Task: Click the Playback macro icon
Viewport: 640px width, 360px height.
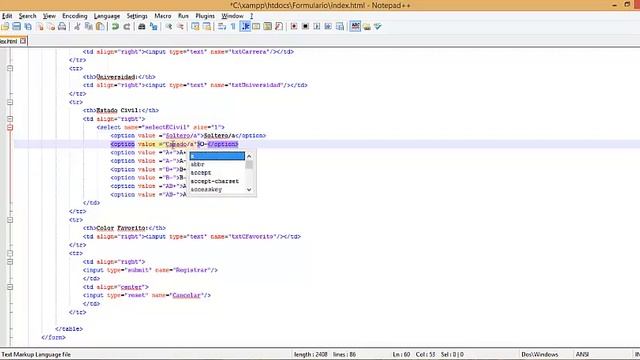Action: 317,27
